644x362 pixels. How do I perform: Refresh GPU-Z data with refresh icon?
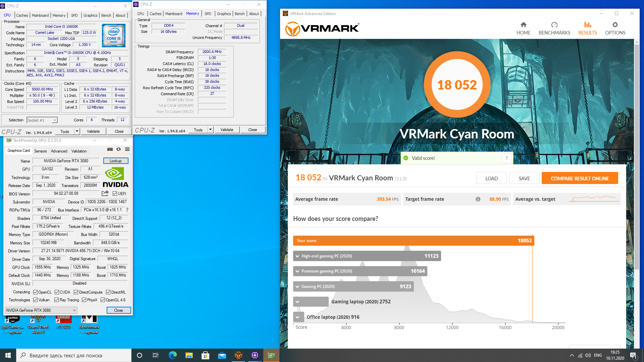click(118, 149)
